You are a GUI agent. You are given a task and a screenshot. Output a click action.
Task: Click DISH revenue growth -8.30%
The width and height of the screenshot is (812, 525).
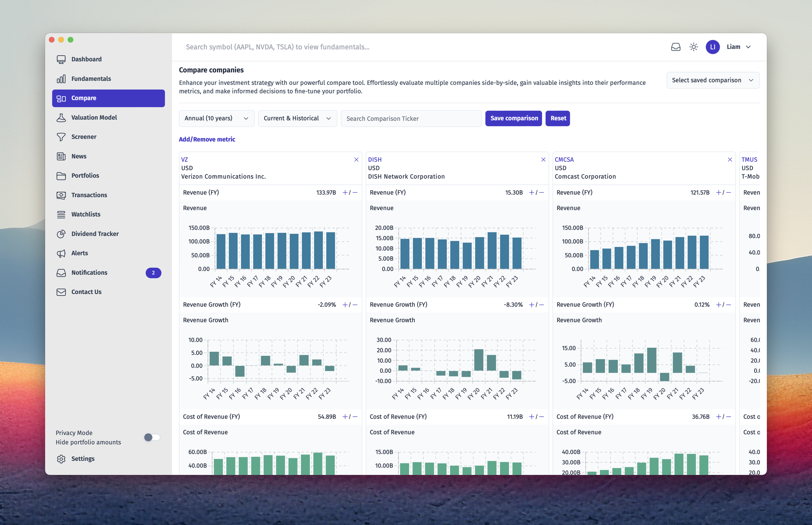point(513,305)
